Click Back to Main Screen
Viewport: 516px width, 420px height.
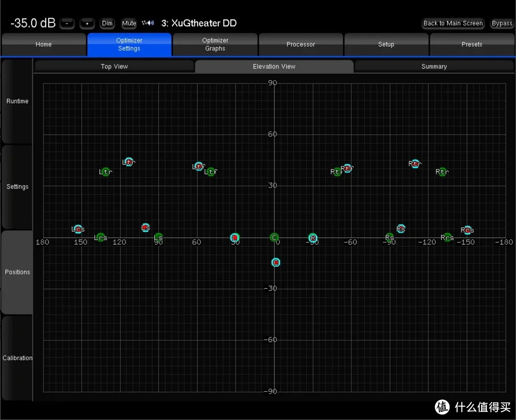453,23
